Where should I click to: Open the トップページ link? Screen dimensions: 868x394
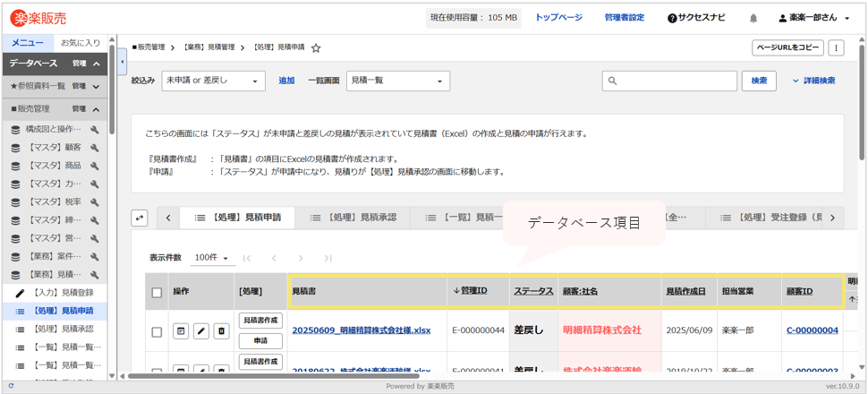tap(558, 18)
